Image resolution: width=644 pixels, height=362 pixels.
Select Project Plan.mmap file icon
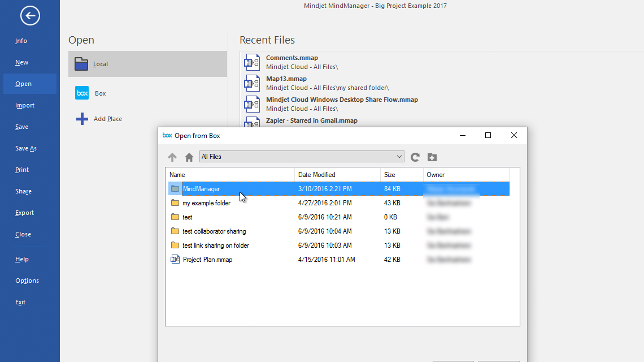175,260
